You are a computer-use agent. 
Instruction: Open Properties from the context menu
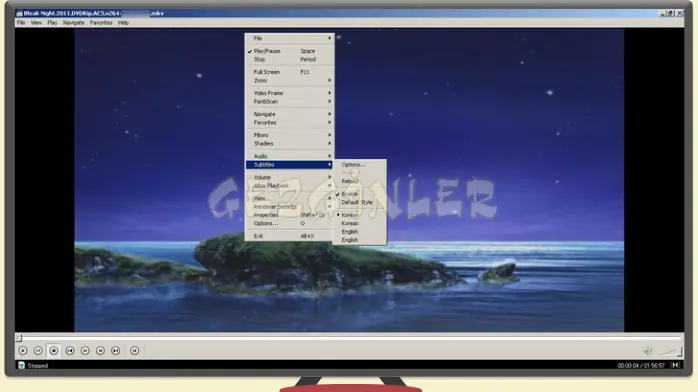pos(289,215)
